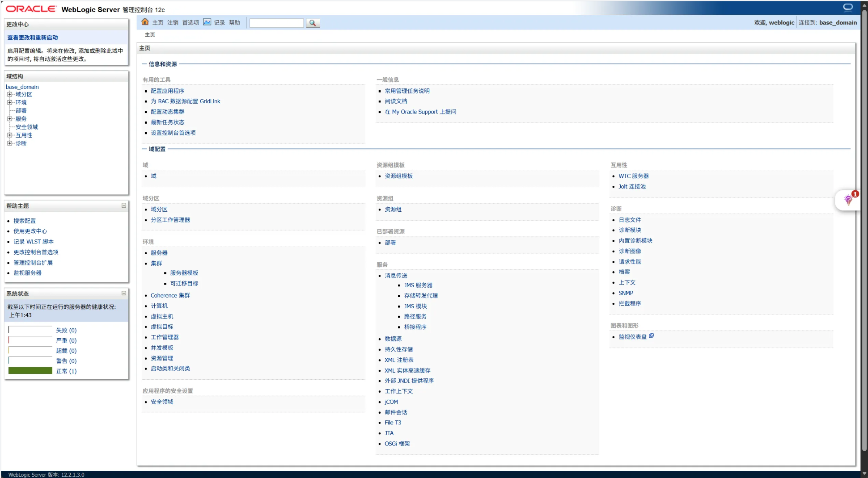Viewport: 868px width, 478px height.
Task: Click 失败 (0) health status link
Action: (66, 330)
